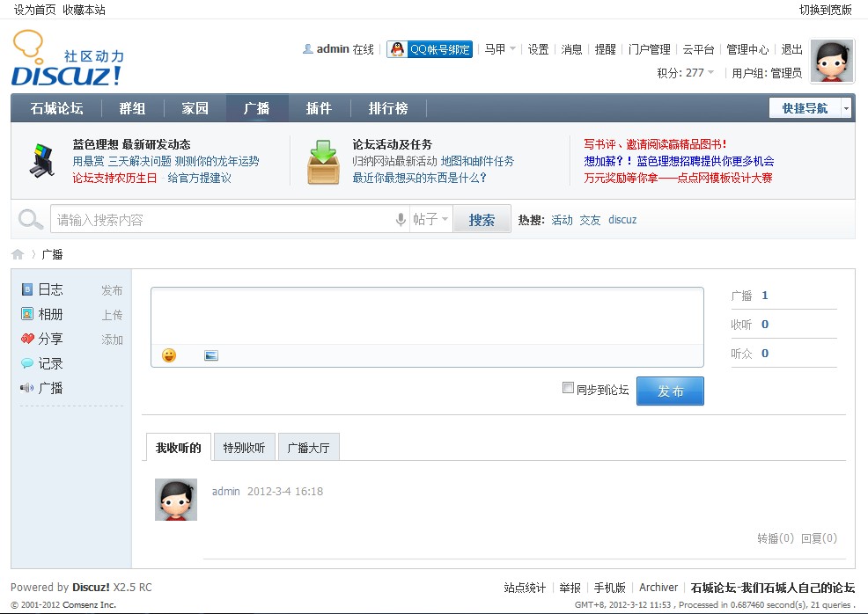Image resolution: width=868 pixels, height=614 pixels.
Task: Click the microphone voice search icon
Action: (401, 220)
